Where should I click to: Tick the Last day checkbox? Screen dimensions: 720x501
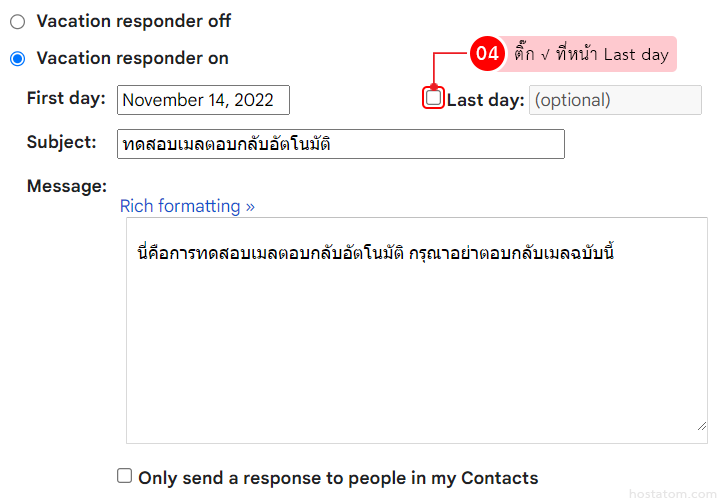pos(433,98)
